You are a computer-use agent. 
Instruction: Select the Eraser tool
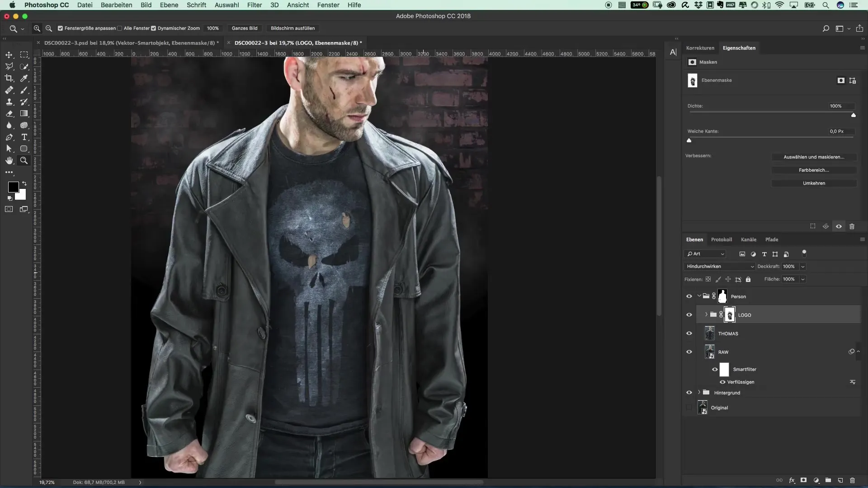click(x=9, y=113)
